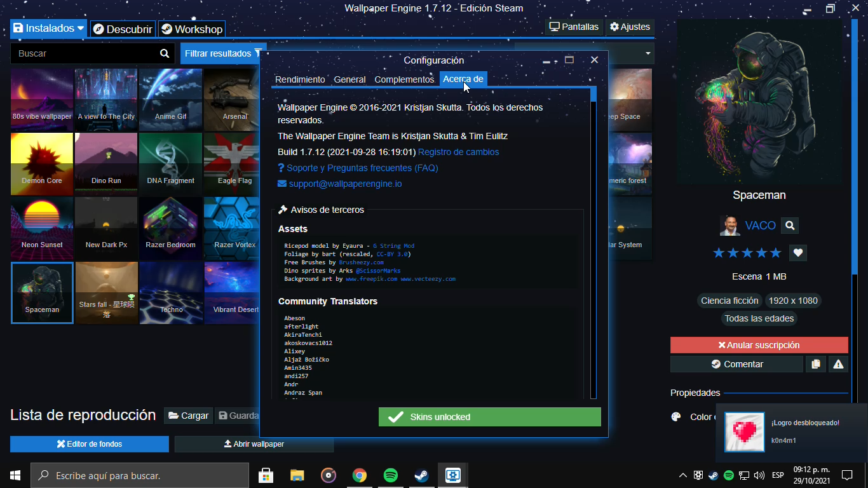Select the Neon Sunset wallpaper

[42, 228]
